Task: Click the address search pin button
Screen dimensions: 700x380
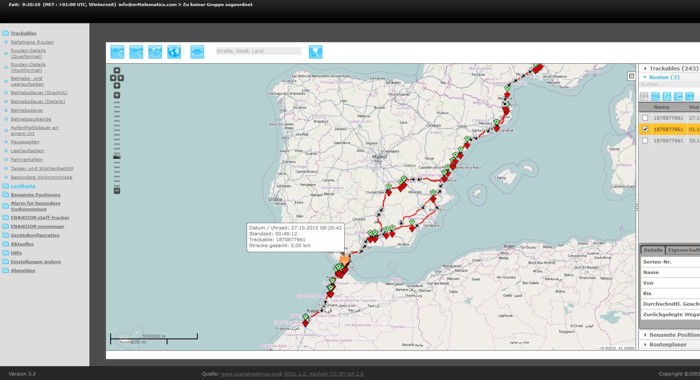Action: tap(316, 52)
